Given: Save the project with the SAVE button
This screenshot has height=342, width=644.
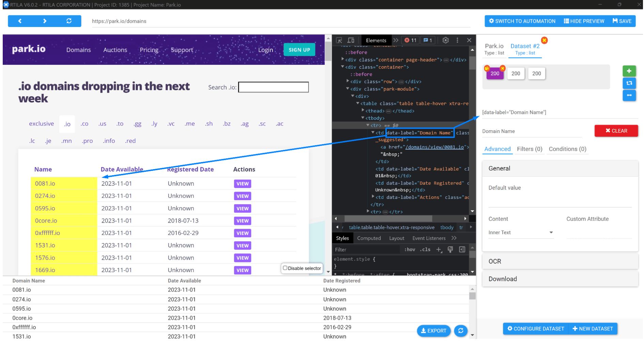Looking at the screenshot, I should (x=622, y=21).
